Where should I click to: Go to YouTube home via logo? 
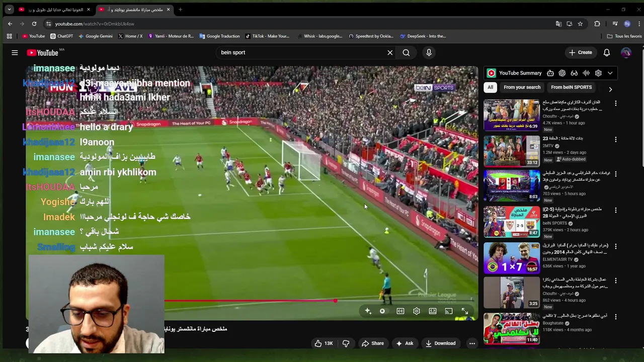(43, 53)
